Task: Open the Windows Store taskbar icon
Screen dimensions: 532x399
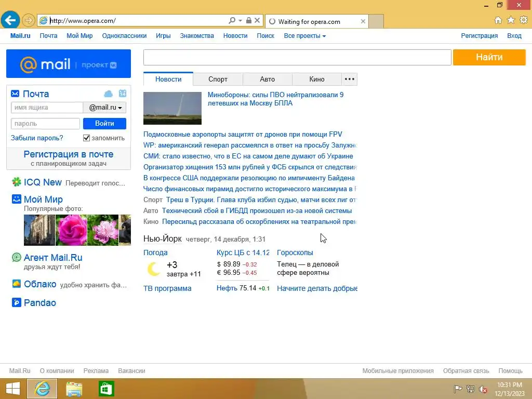Action: 106,389
